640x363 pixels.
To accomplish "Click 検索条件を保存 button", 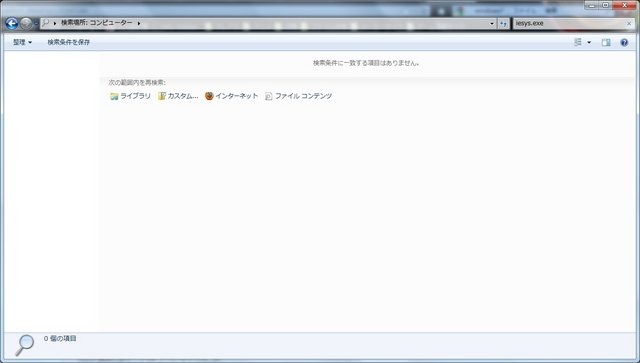I will point(69,42).
